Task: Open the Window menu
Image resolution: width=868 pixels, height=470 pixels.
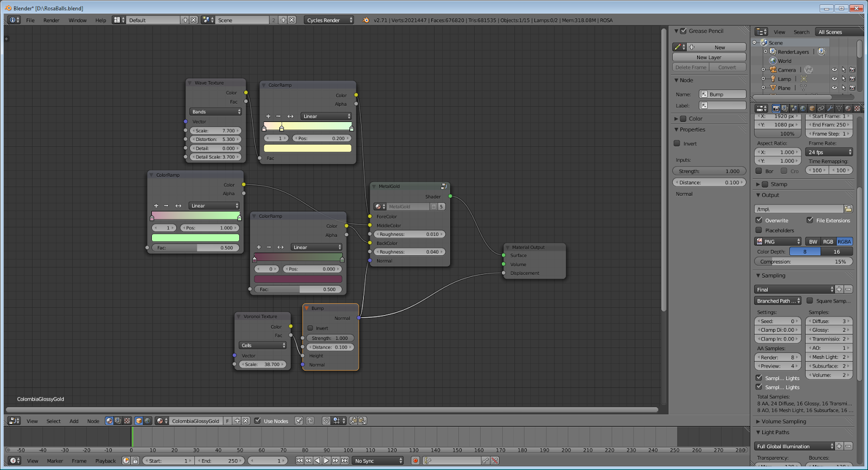Action: click(78, 20)
